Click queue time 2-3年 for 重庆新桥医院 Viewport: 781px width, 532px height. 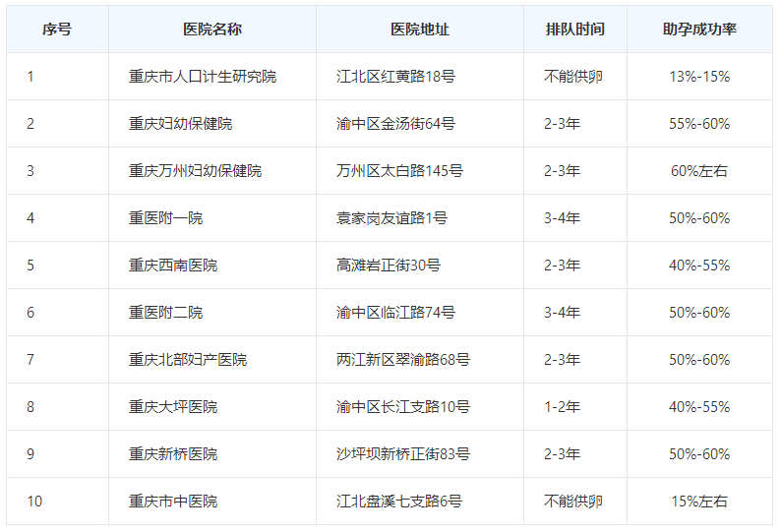pos(563,453)
